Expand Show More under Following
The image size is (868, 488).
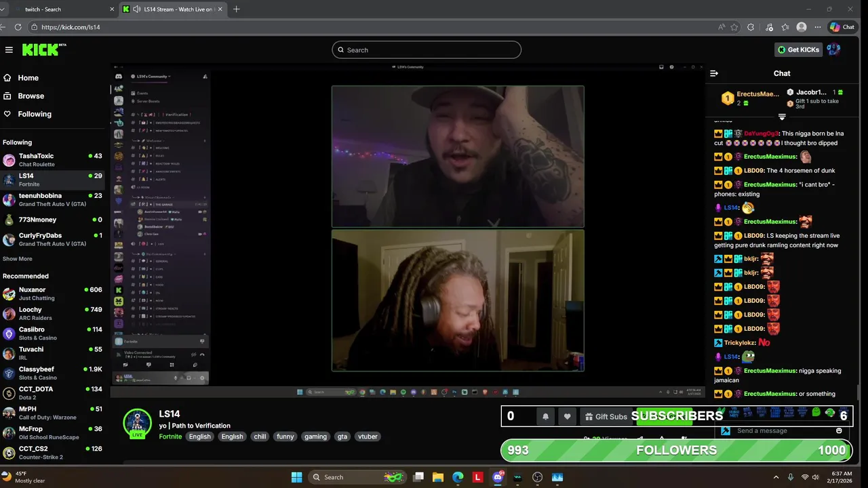pos(17,259)
